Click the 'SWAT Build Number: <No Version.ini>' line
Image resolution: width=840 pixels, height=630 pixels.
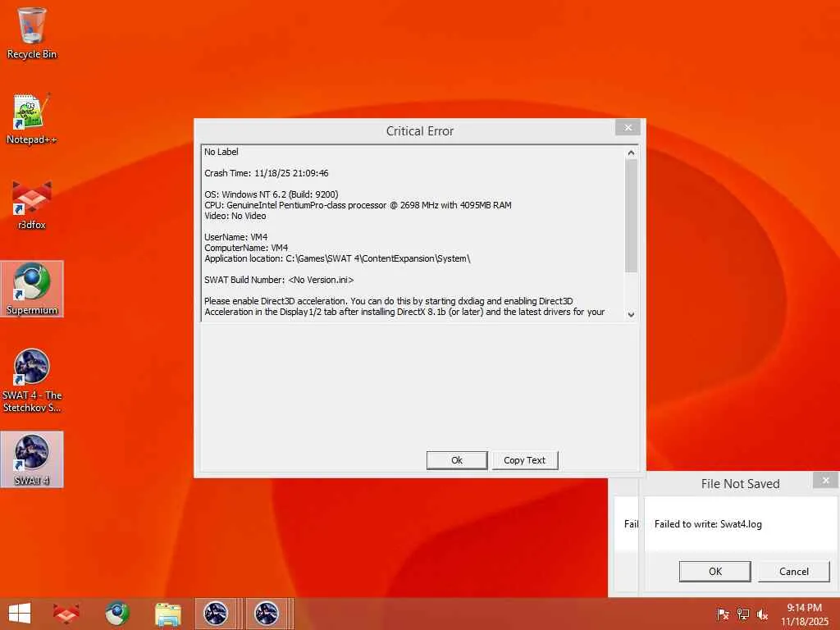point(279,280)
